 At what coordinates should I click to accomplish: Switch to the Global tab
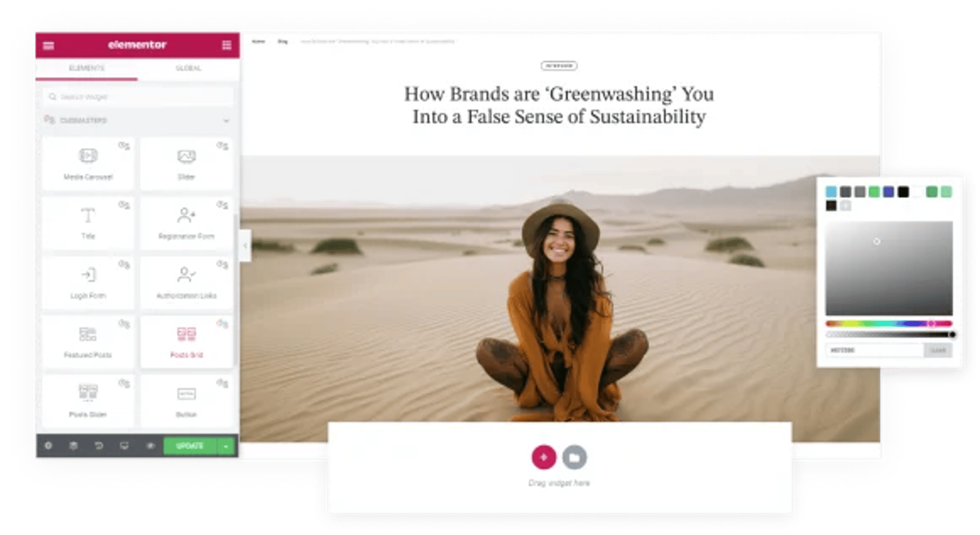point(188,68)
